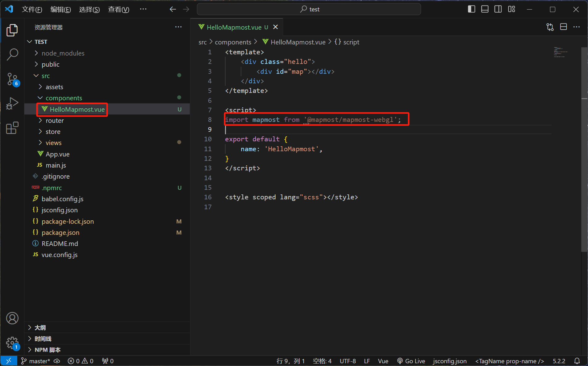Expand the store folder
Viewport: 588px width, 366px height.
click(x=107, y=131)
